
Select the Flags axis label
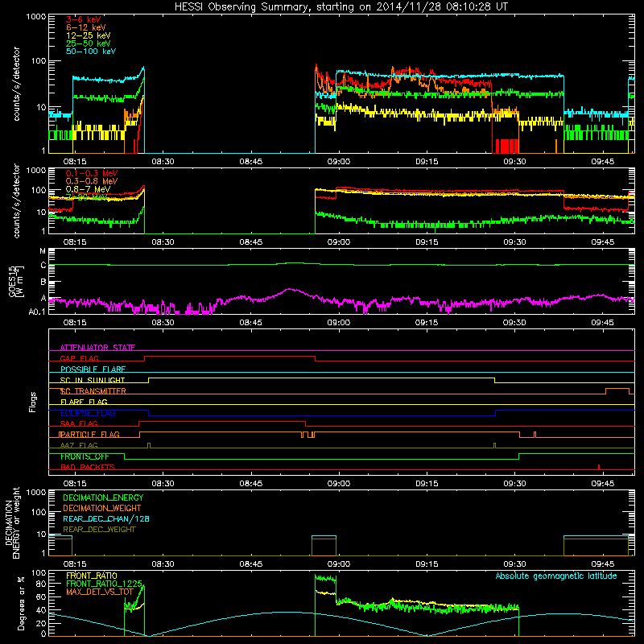click(x=33, y=402)
